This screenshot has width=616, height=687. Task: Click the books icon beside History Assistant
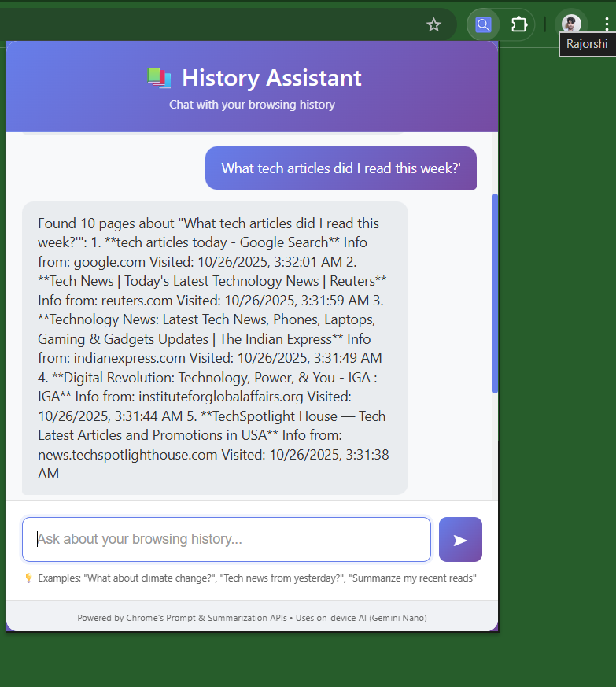tap(159, 78)
